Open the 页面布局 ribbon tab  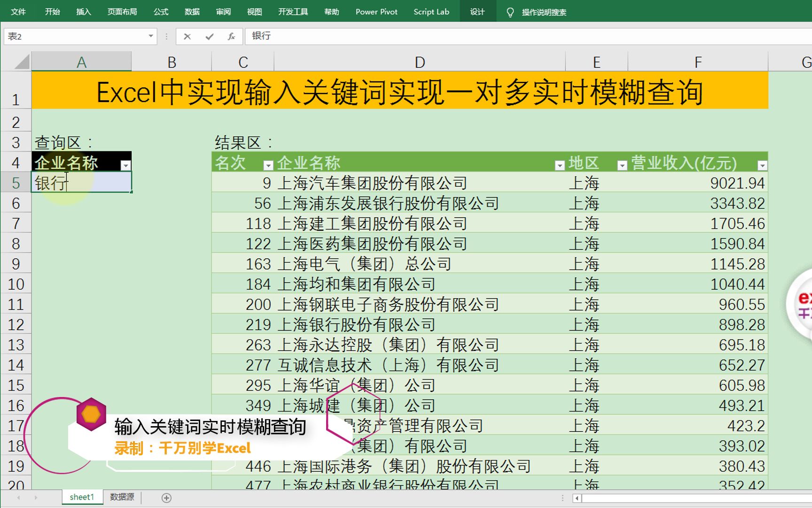122,12
